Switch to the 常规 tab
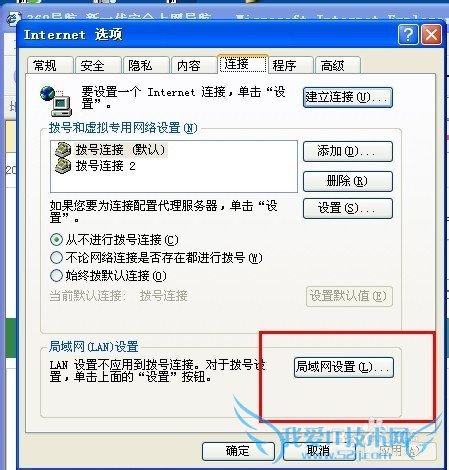Screen dimensions: 449x470 click(50, 65)
